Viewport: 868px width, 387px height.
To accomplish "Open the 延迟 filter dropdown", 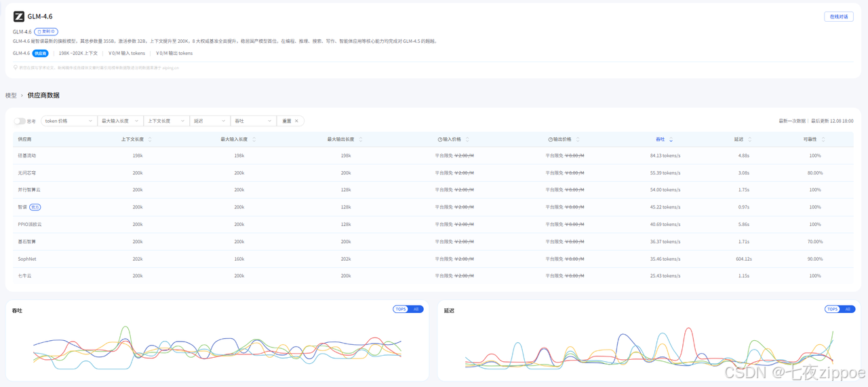I will coord(210,121).
